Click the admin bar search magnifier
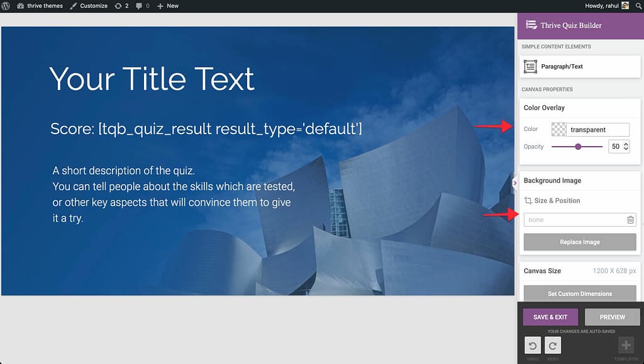Viewport: 644px width, 364px height. (638, 6)
